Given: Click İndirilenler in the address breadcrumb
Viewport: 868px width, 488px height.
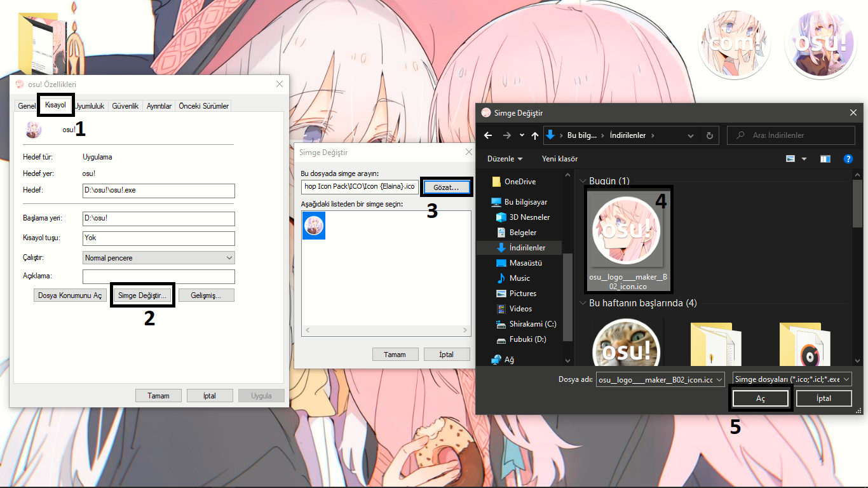Looking at the screenshot, I should click(x=628, y=135).
